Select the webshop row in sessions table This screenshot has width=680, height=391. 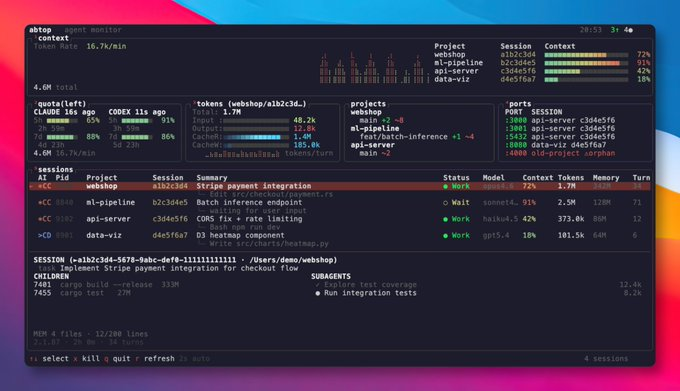coord(340,186)
